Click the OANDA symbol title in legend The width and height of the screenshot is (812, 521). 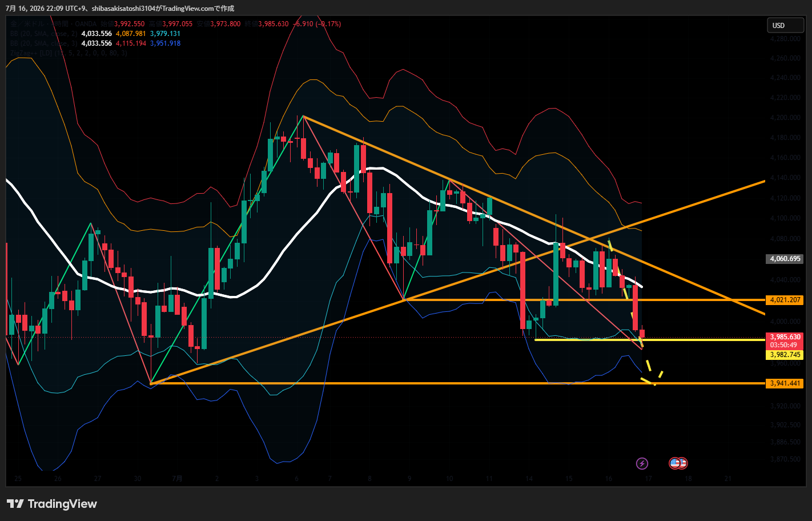pyautogui.click(x=54, y=24)
